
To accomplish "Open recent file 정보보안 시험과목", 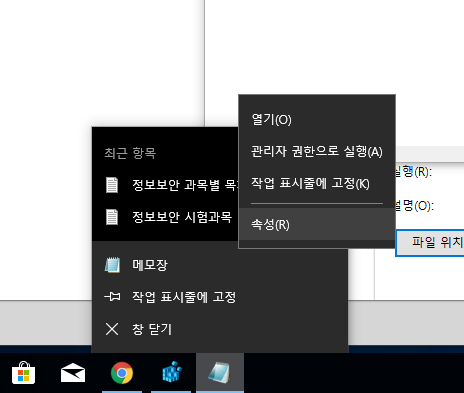I will [x=166, y=217].
